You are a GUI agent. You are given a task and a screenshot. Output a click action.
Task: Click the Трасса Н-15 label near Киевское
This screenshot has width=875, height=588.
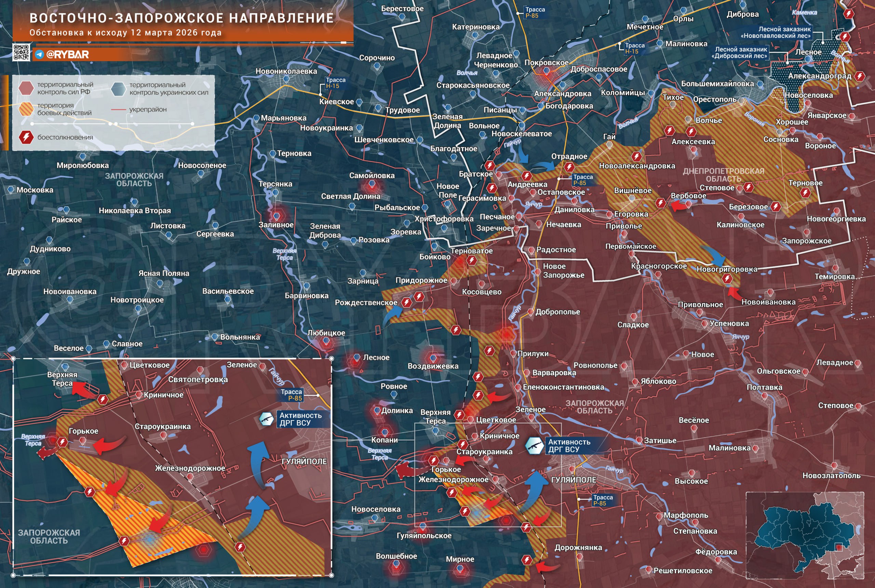point(335,83)
